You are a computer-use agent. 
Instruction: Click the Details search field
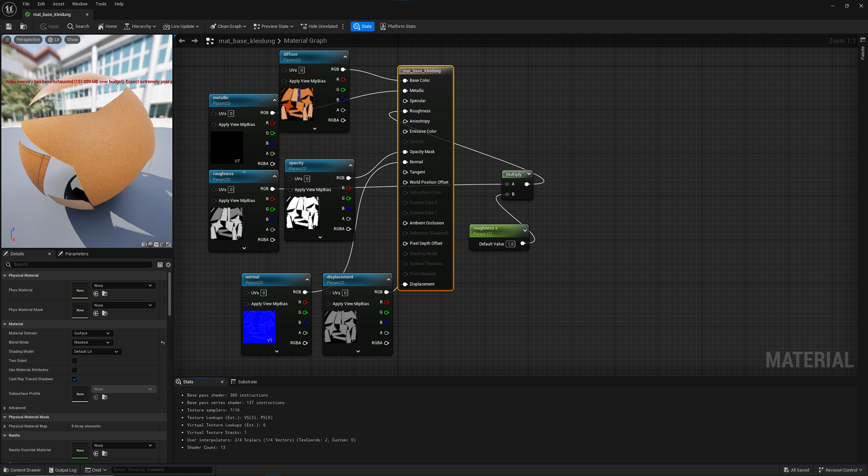[79, 265]
